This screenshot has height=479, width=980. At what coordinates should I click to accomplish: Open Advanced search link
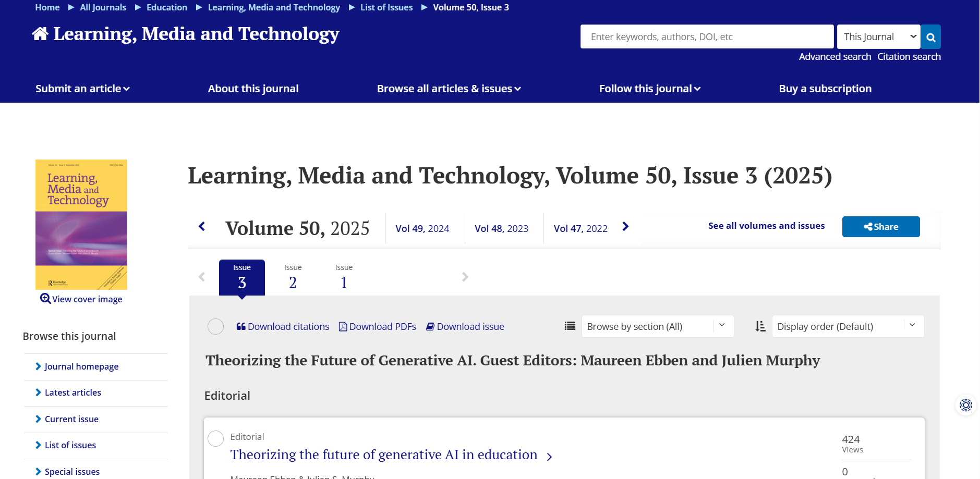[x=835, y=56]
